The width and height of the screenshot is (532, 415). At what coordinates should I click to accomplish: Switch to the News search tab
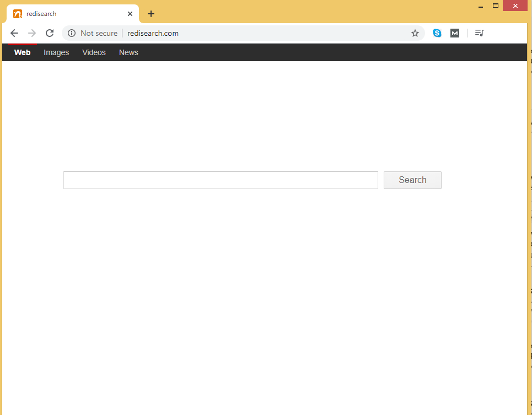128,52
